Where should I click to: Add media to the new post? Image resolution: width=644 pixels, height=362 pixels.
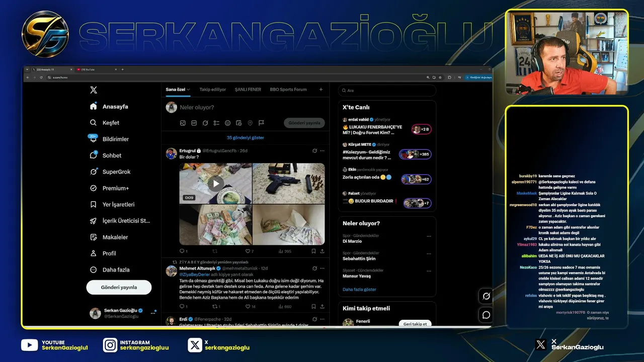pyautogui.click(x=183, y=123)
